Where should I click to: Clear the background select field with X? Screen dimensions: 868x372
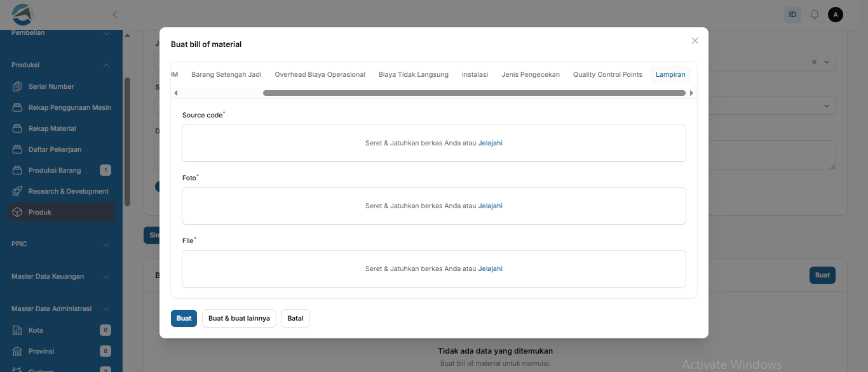[815, 62]
